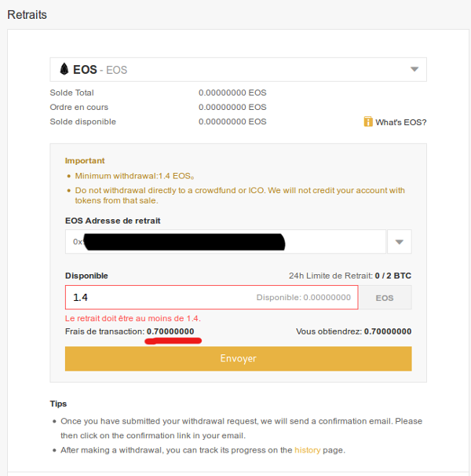Click the Minimum withdrawal:1.4 EOS notice
471x476 pixels.
(134, 176)
